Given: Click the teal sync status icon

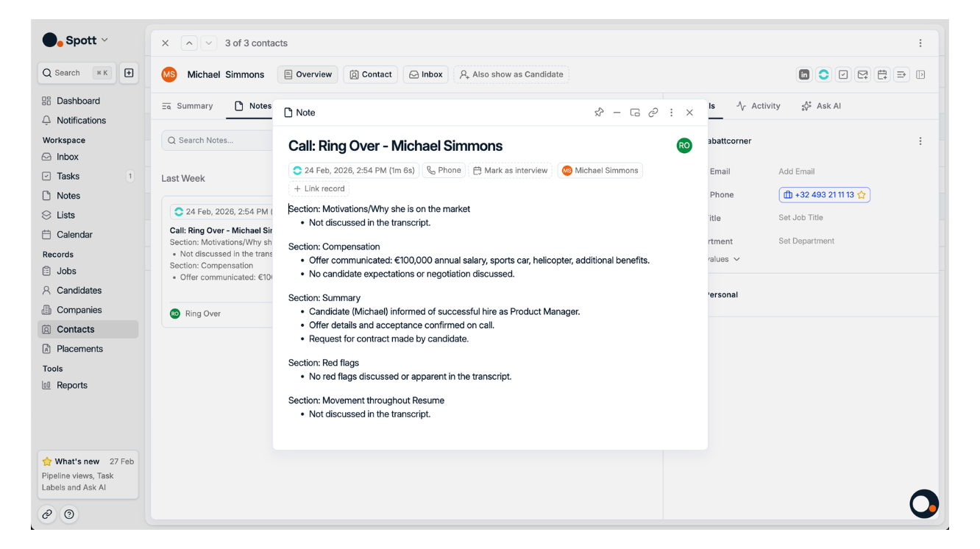Looking at the screenshot, I should point(823,74).
